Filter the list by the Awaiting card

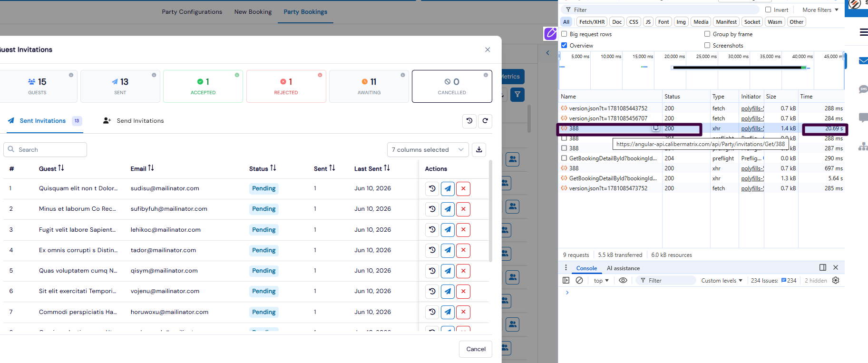[369, 86]
